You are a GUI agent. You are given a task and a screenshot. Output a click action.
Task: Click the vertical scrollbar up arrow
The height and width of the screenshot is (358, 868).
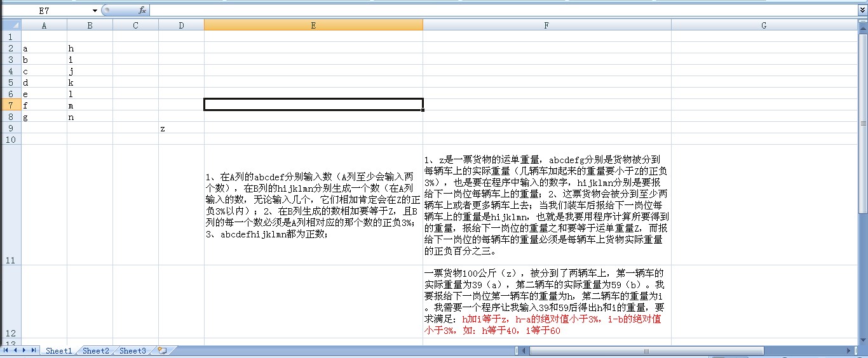click(862, 28)
